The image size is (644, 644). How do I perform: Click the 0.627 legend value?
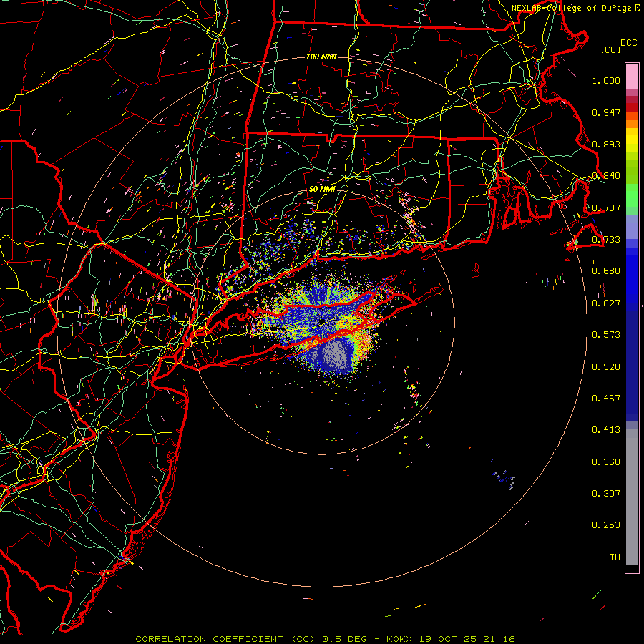coord(606,303)
